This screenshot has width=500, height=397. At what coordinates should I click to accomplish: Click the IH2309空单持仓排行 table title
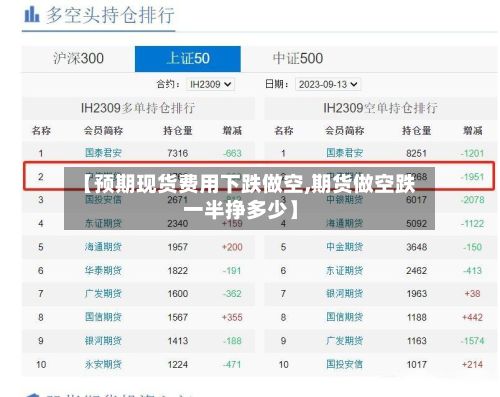(x=380, y=108)
